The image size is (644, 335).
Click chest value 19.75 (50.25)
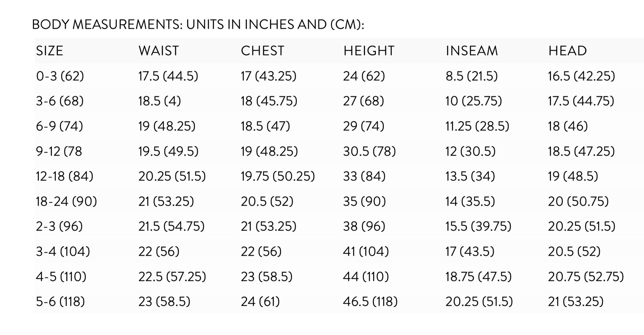[x=278, y=176]
